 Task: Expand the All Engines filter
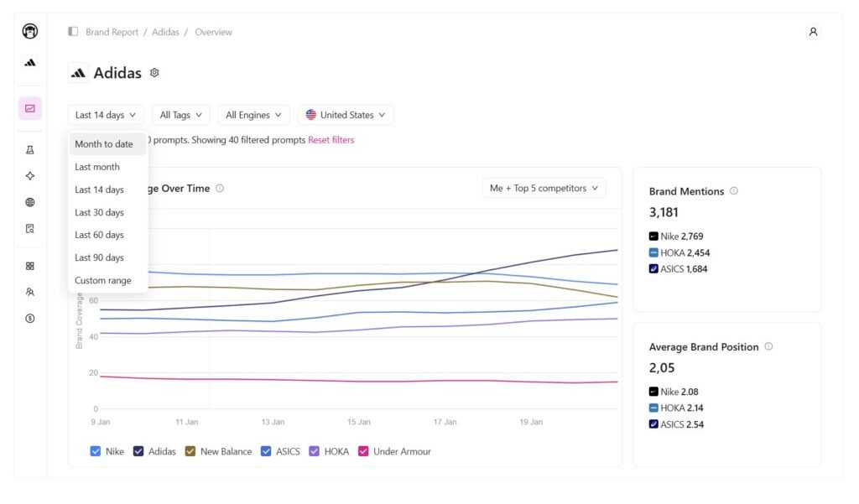[x=253, y=115]
